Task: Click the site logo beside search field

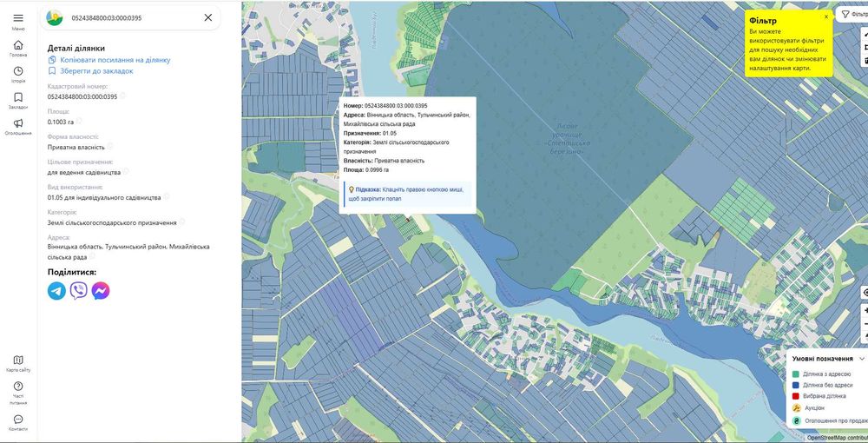Action: [54, 17]
